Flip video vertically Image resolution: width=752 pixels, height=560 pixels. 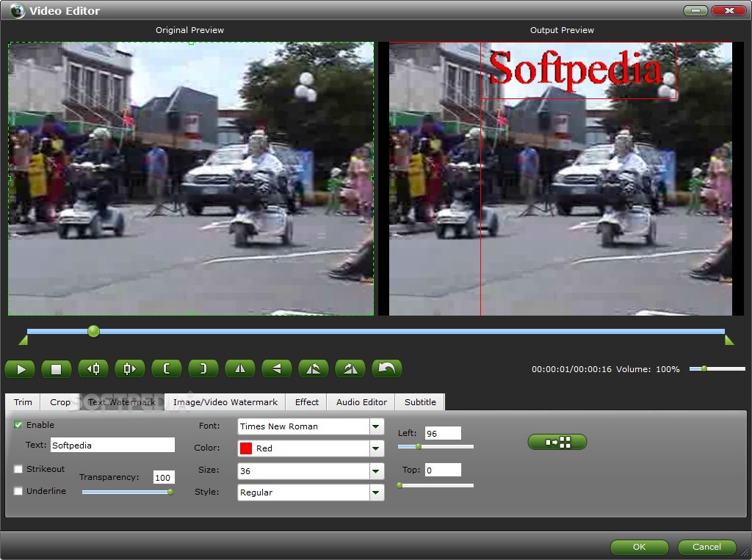[x=277, y=368]
